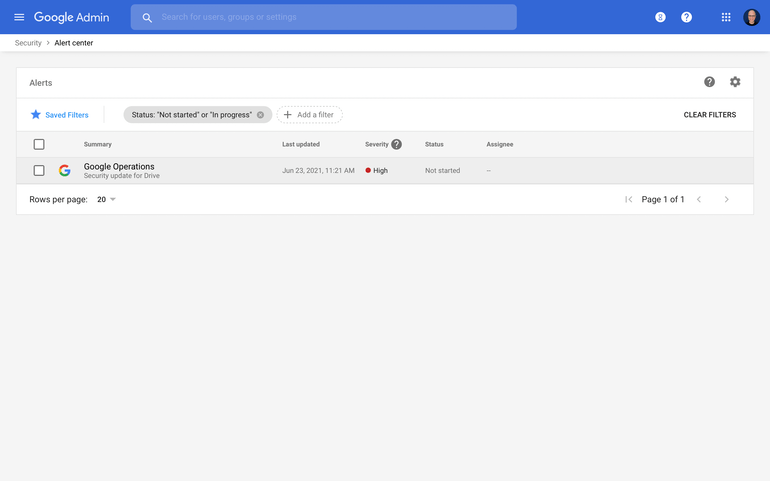The height and width of the screenshot is (481, 770).
Task: Toggle the select all alerts checkbox
Action: point(39,144)
